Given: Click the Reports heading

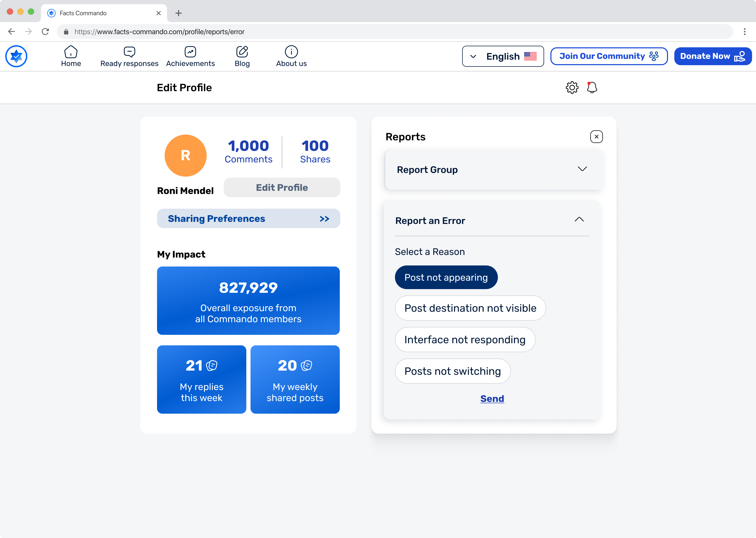Looking at the screenshot, I should click(x=405, y=137).
